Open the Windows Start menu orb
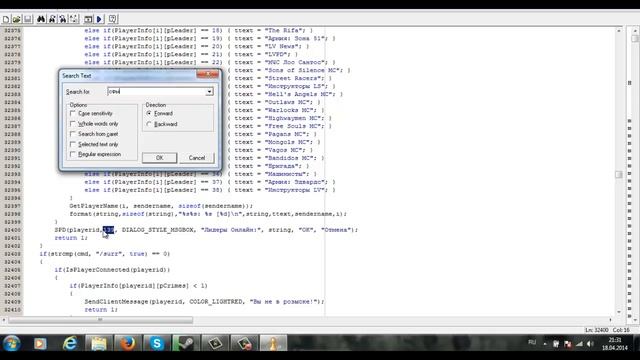The height and width of the screenshot is (360, 640). pos(12,343)
